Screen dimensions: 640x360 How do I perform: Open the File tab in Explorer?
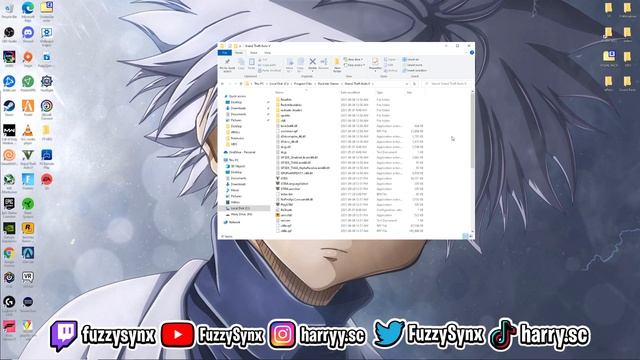224,53
